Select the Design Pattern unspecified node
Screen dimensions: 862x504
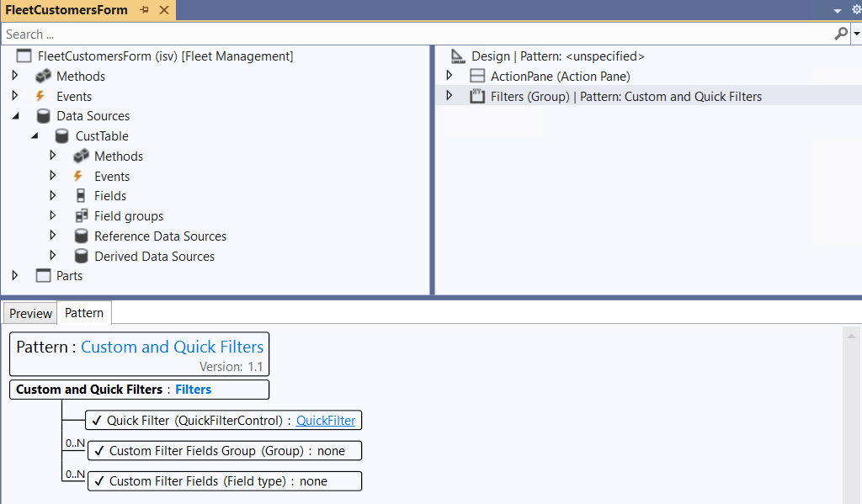click(x=557, y=56)
